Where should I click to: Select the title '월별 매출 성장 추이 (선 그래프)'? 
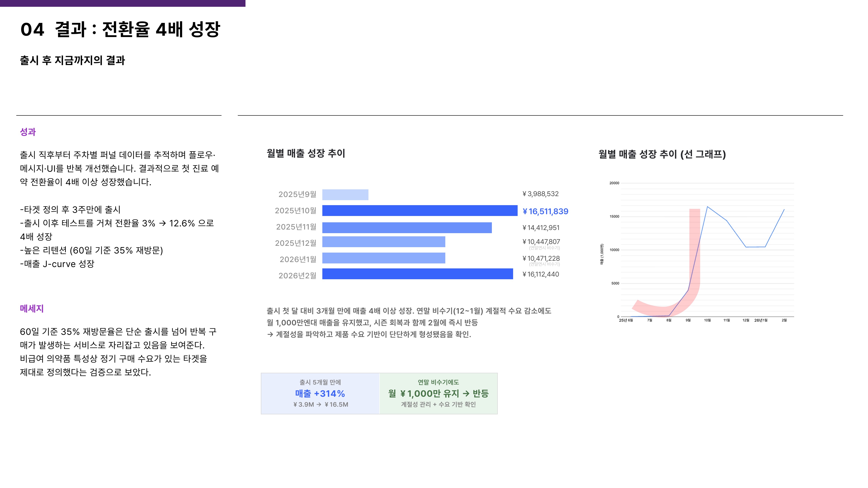point(662,154)
